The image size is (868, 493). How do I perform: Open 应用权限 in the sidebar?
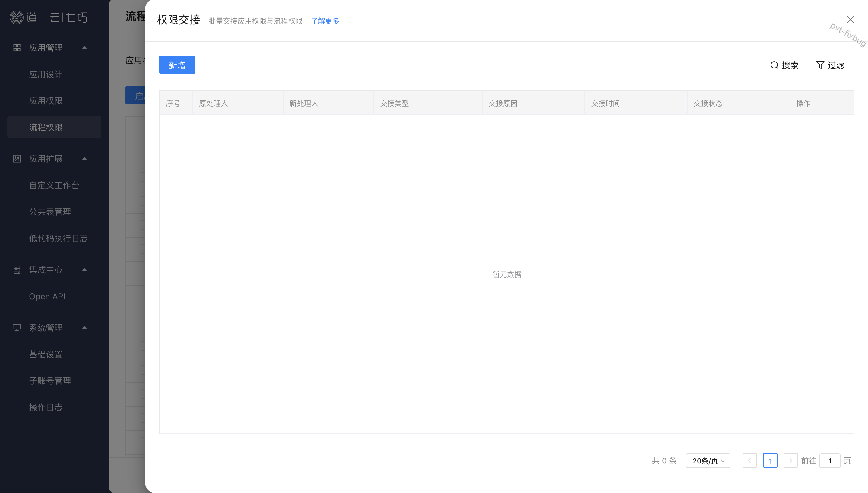coord(46,101)
